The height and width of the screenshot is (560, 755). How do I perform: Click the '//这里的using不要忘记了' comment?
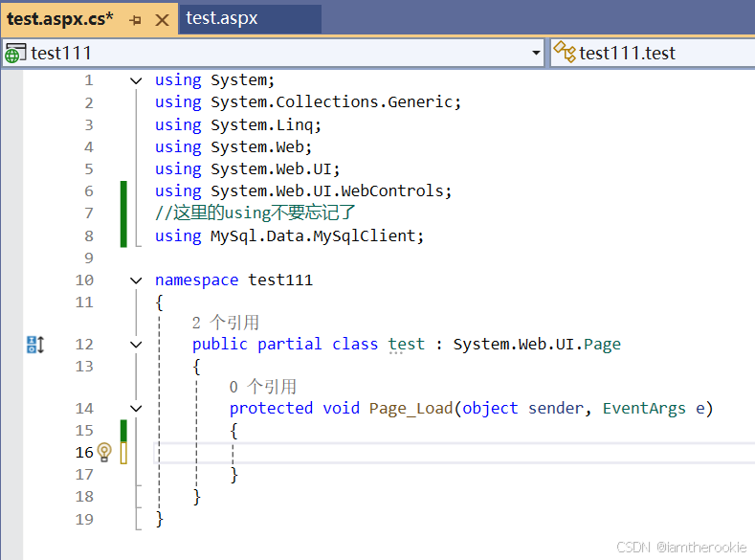click(x=255, y=213)
